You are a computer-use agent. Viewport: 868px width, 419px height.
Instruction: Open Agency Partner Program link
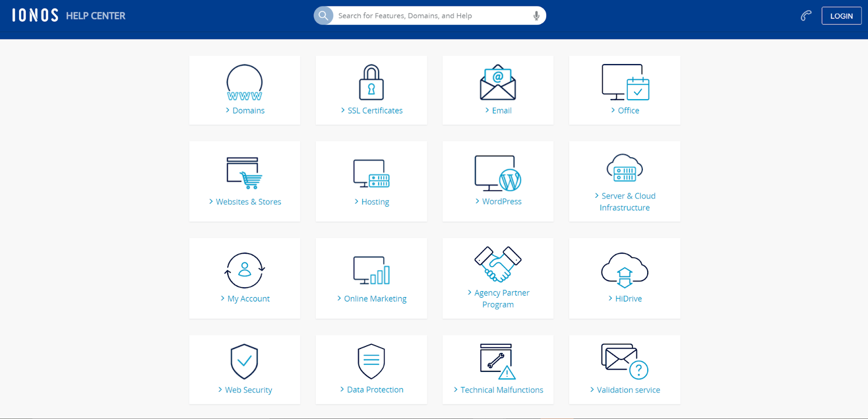click(498, 299)
